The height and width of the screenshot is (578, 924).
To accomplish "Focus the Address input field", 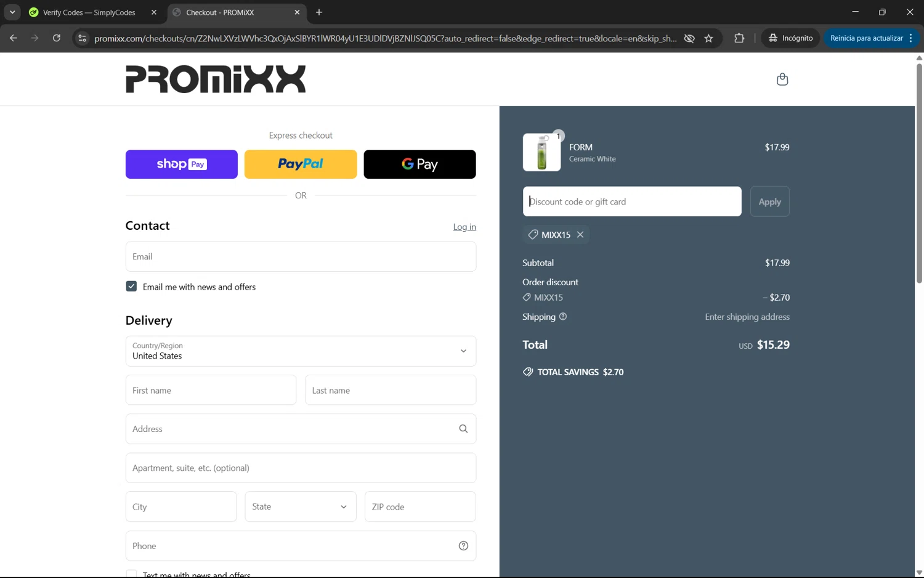I will (x=301, y=429).
